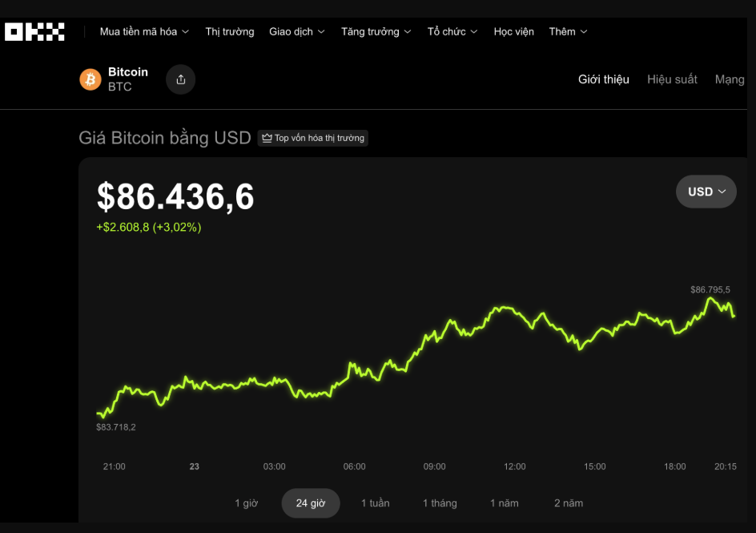Open the USD currency dropdown
Screen dimensions: 756x533
pos(706,192)
